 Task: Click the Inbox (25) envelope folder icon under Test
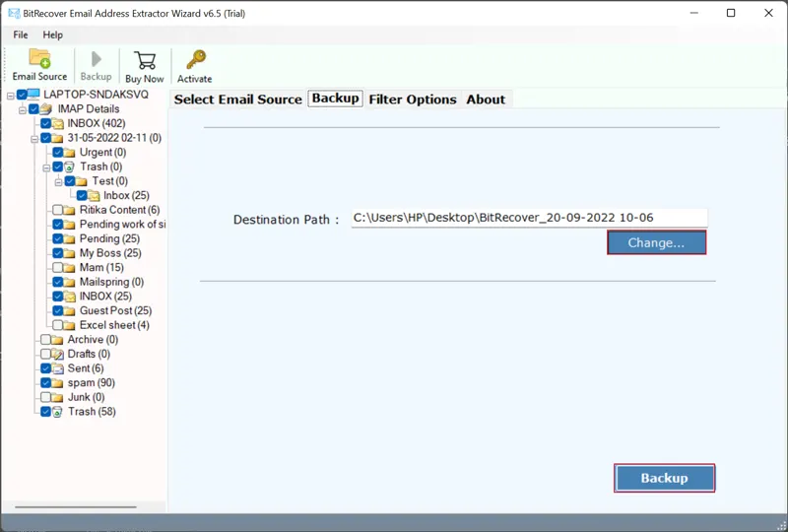(x=94, y=196)
